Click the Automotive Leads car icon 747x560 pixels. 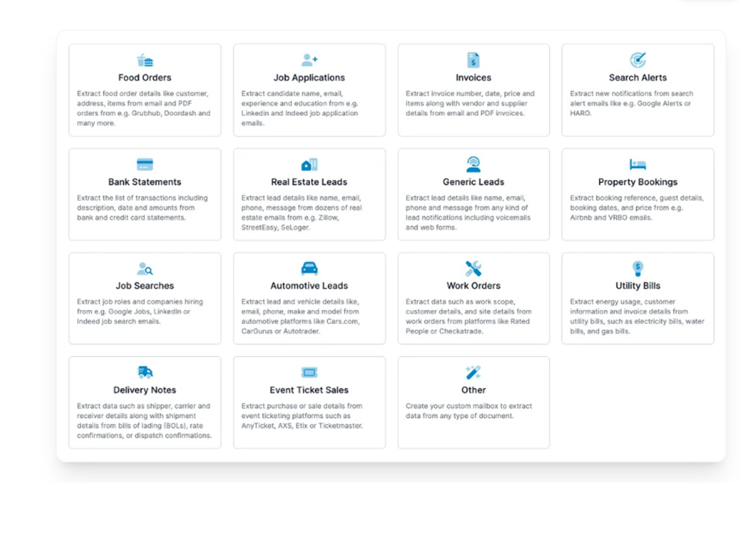point(309,268)
